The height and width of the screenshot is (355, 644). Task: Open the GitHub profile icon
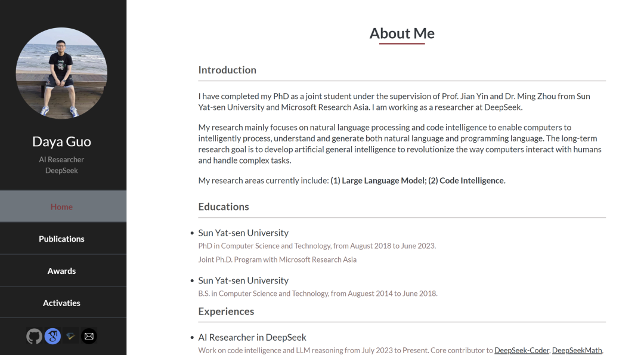click(x=35, y=337)
